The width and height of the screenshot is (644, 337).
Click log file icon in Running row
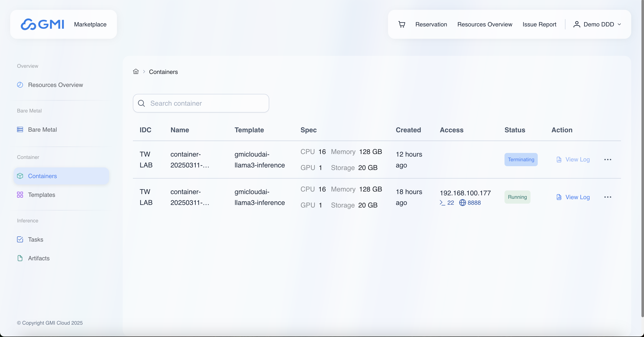click(x=559, y=197)
